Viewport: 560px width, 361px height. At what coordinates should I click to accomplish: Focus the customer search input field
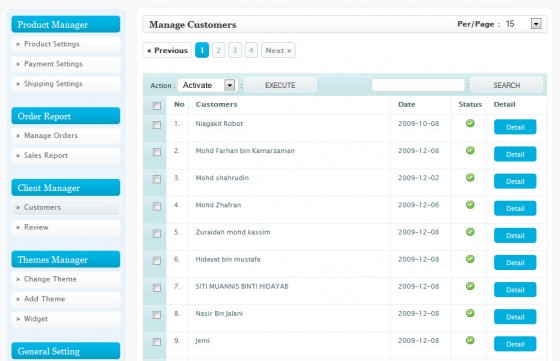pyautogui.click(x=418, y=85)
